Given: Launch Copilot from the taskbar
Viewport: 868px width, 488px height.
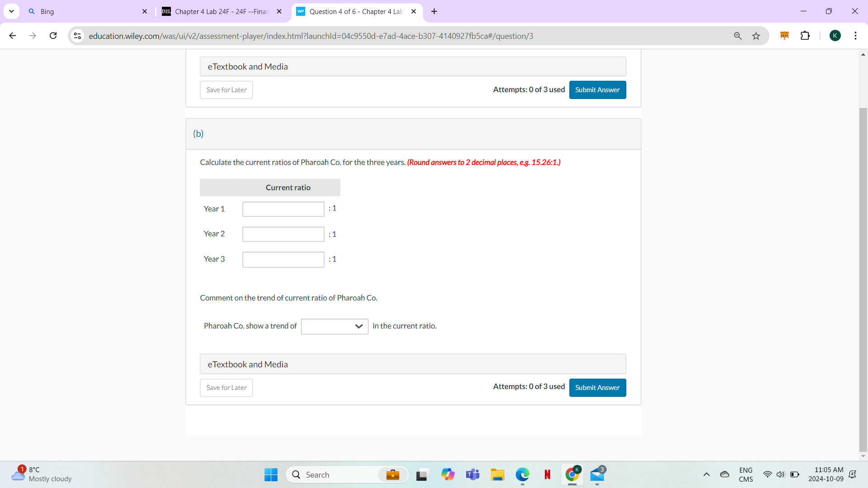Looking at the screenshot, I should point(448,474).
